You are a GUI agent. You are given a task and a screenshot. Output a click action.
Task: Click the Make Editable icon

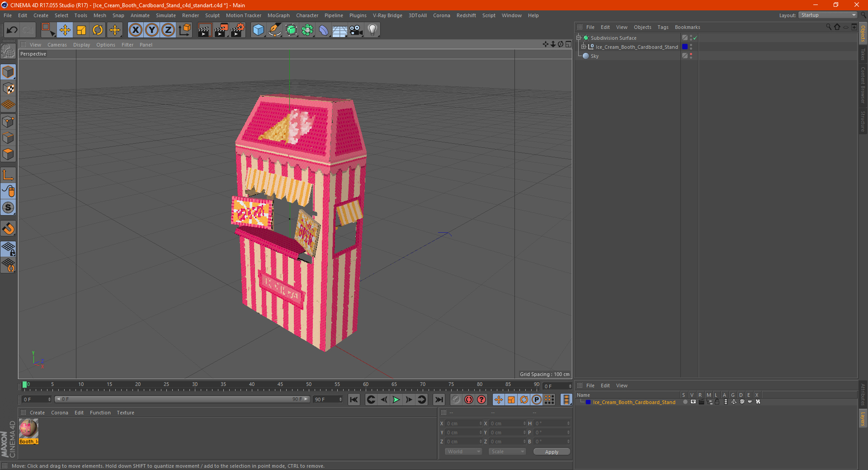pos(8,51)
